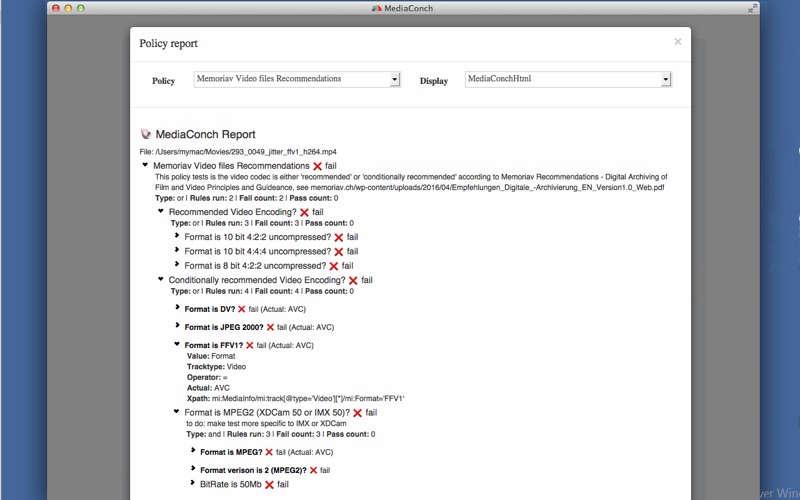The width and height of the screenshot is (800, 500).
Task: Click 'Value: Format' detail line
Action: click(211, 356)
